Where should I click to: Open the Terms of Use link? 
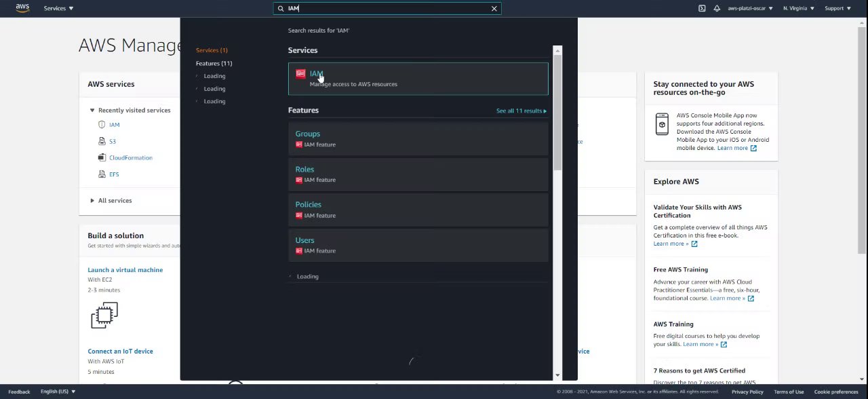pos(789,392)
